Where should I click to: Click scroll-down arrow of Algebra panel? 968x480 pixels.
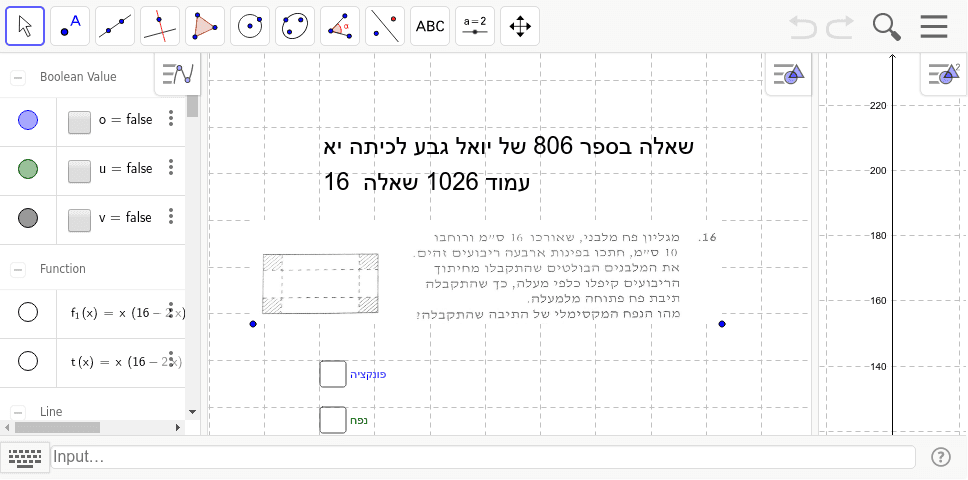192,412
